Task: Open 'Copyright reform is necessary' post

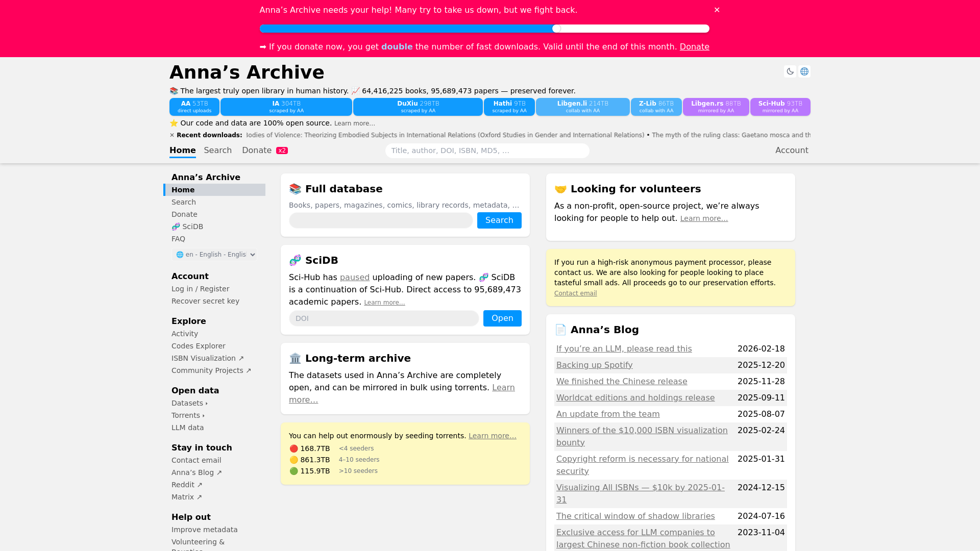Action: [642, 465]
